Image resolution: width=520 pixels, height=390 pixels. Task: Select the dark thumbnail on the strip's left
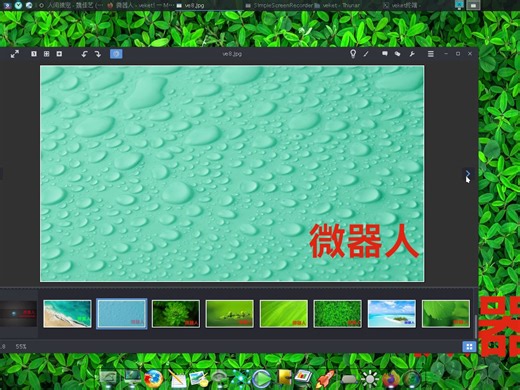click(18, 314)
